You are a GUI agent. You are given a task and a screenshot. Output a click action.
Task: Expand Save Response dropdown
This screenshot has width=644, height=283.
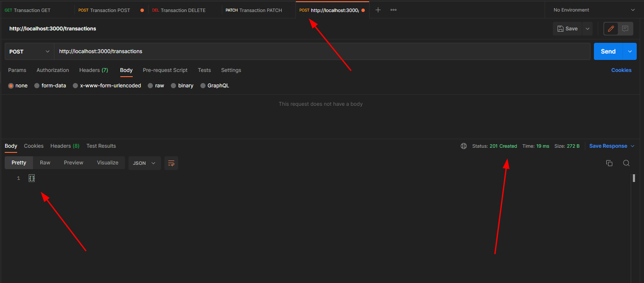pyautogui.click(x=632, y=146)
